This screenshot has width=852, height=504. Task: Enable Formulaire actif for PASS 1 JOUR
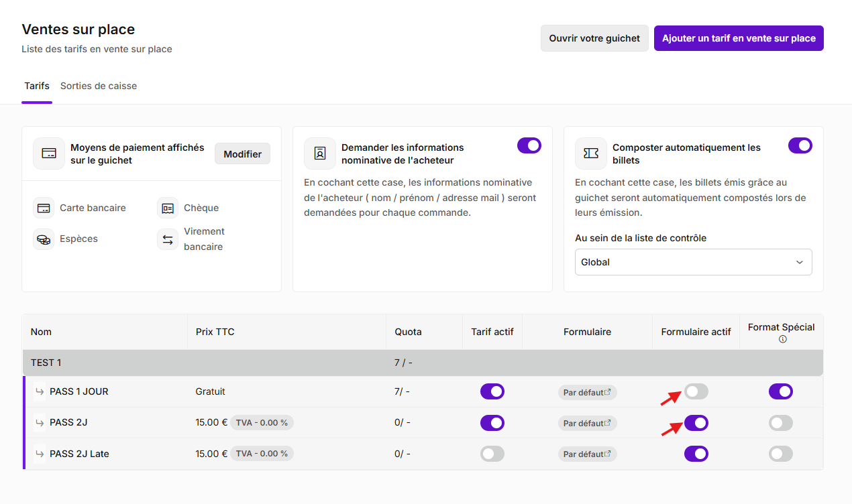pos(696,391)
